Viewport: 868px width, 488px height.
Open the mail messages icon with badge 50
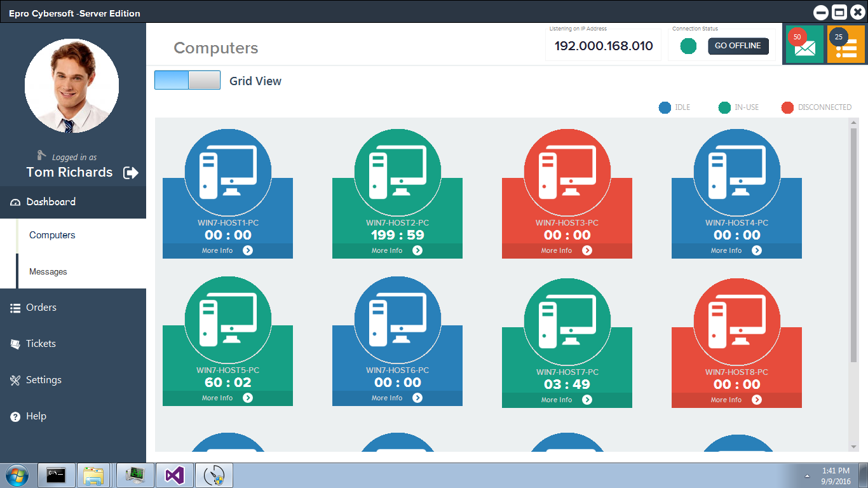804,44
